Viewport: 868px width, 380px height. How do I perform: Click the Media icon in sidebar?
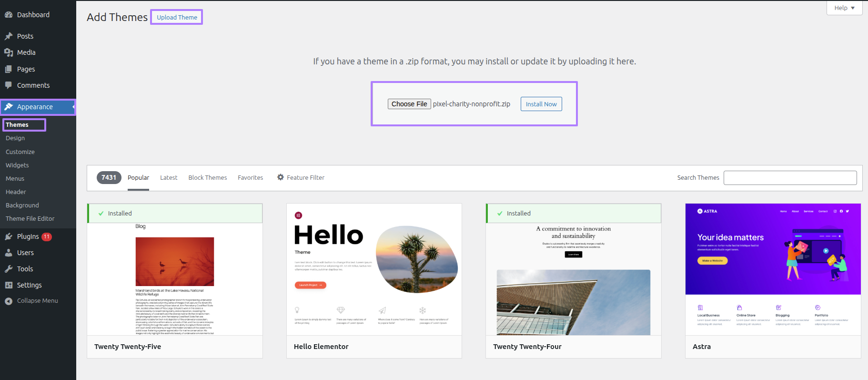click(x=9, y=52)
